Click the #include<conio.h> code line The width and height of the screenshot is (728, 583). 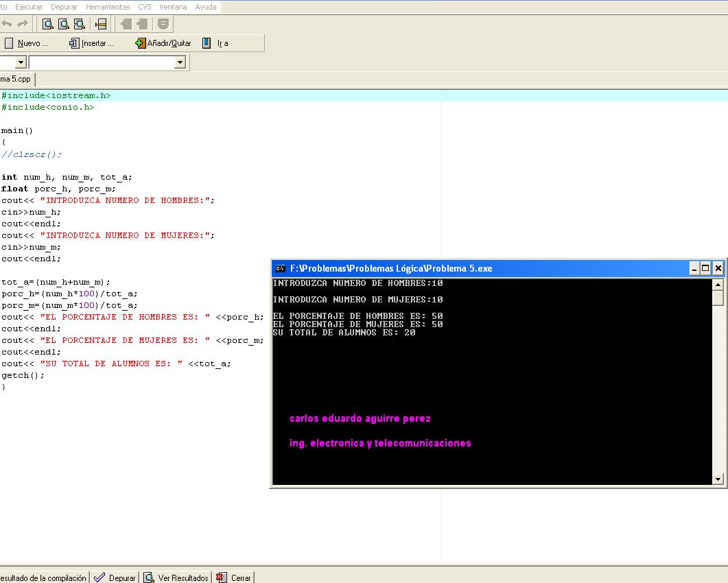(48, 107)
